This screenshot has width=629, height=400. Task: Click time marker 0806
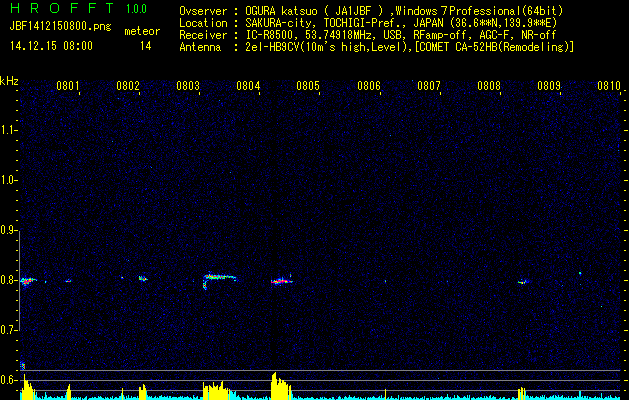coord(369,86)
